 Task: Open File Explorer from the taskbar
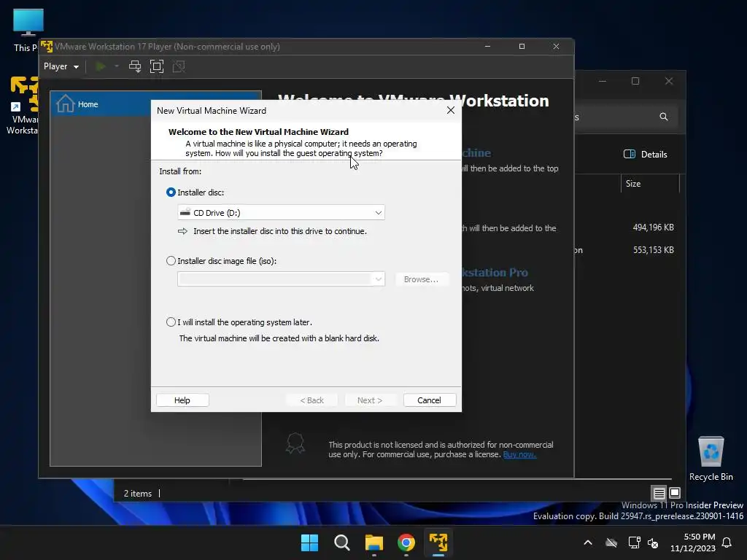[374, 542]
